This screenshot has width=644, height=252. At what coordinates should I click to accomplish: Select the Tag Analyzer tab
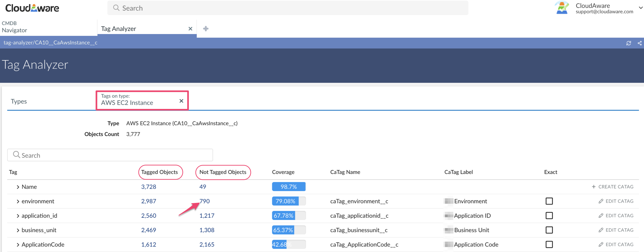147,29
